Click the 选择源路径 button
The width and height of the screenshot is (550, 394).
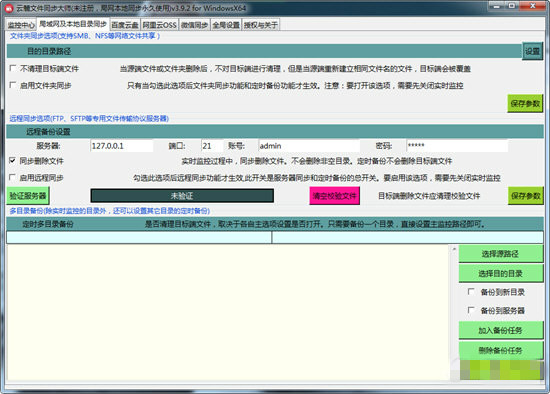[x=501, y=254]
